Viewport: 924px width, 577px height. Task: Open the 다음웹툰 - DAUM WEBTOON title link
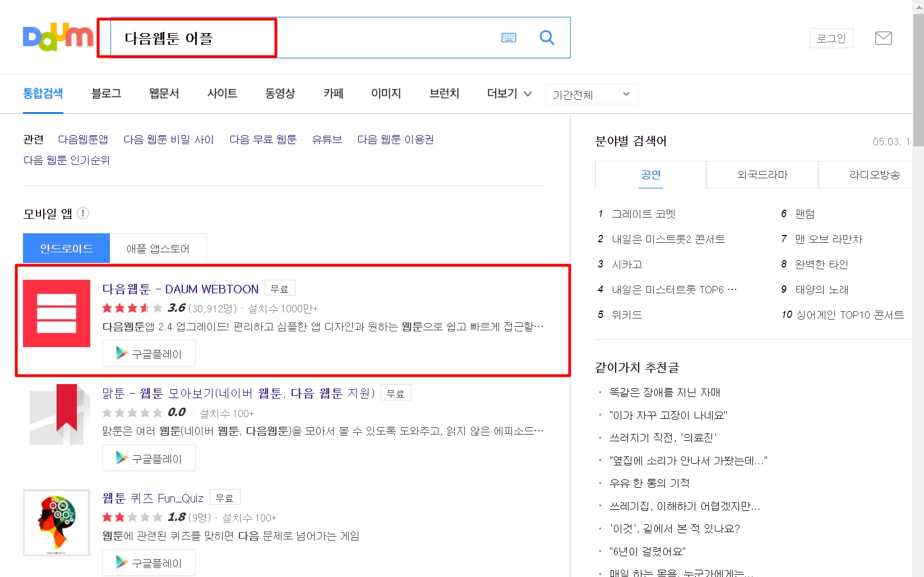coord(181,289)
